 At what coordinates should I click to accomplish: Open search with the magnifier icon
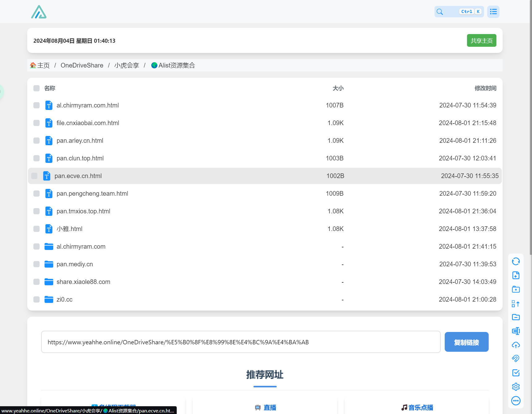(440, 12)
